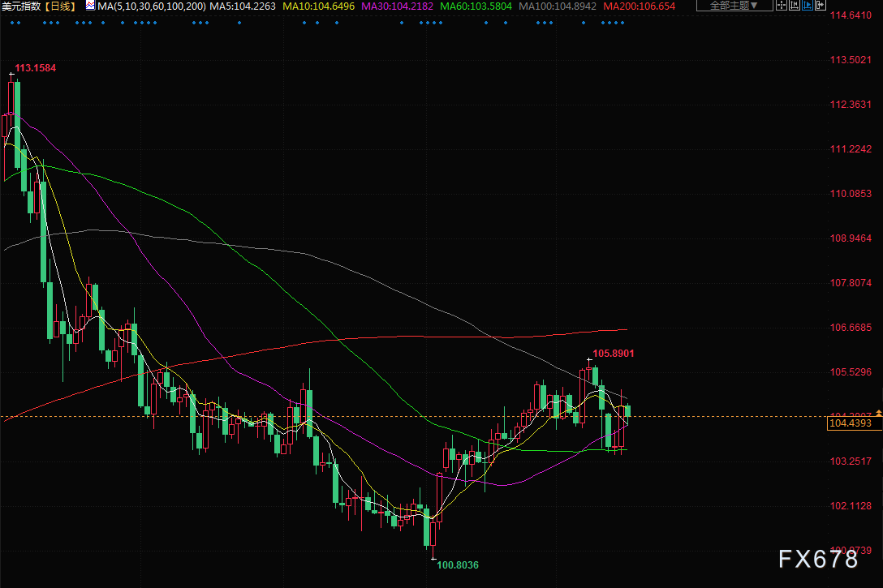
Task: Click the 100.8036 low price label
Action: click(x=458, y=565)
